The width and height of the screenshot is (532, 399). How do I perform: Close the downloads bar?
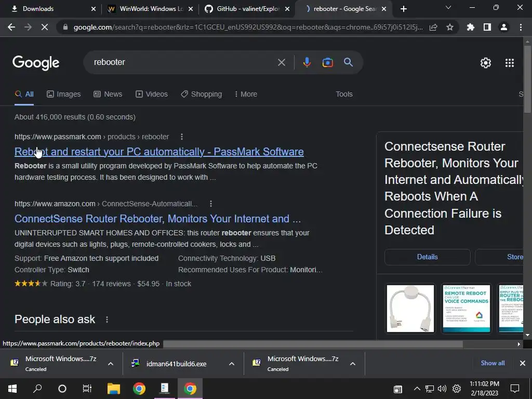523,363
